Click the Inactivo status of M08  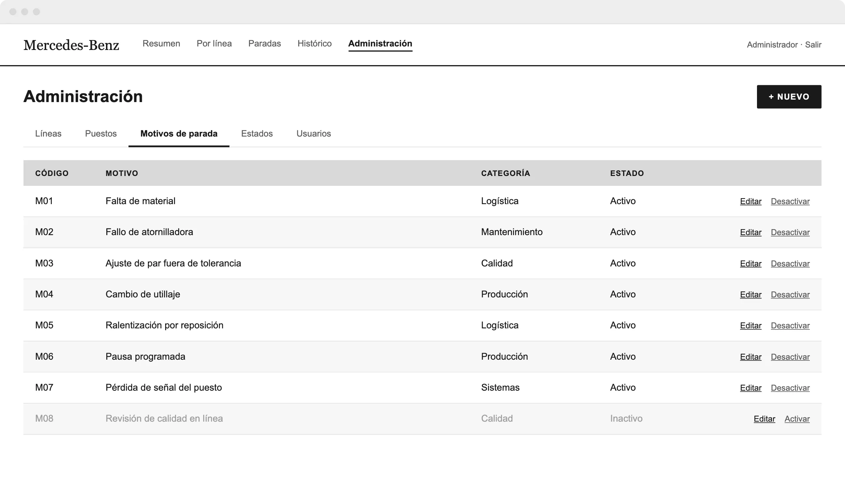(x=626, y=418)
